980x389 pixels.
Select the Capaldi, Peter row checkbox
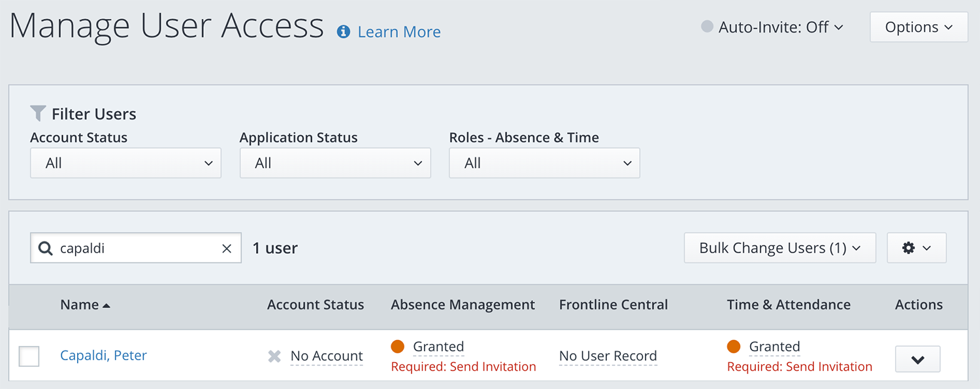(29, 356)
